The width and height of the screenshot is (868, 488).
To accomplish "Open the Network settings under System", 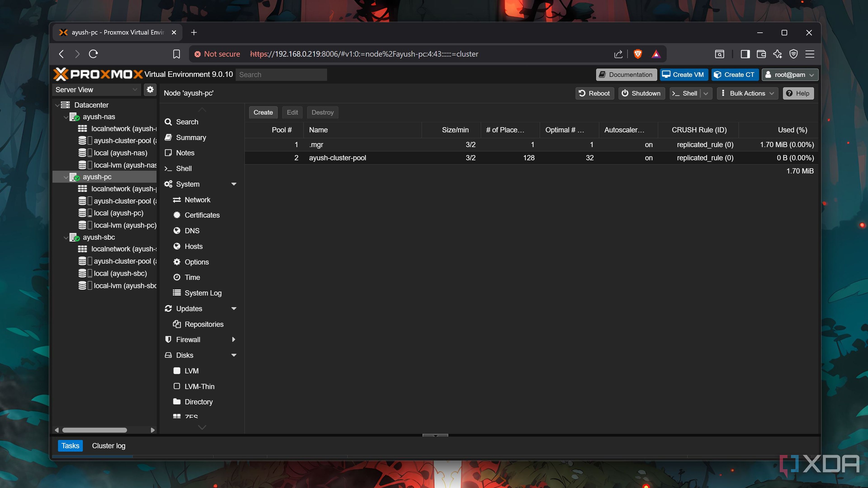I will tap(197, 200).
